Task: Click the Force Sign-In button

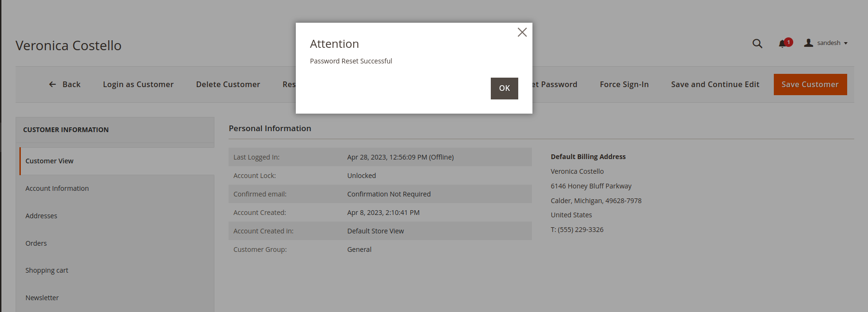Action: pos(624,84)
